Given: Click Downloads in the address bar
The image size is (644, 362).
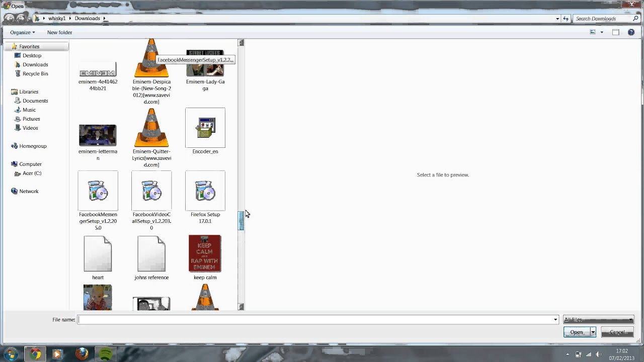Looking at the screenshot, I should pyautogui.click(x=88, y=19).
